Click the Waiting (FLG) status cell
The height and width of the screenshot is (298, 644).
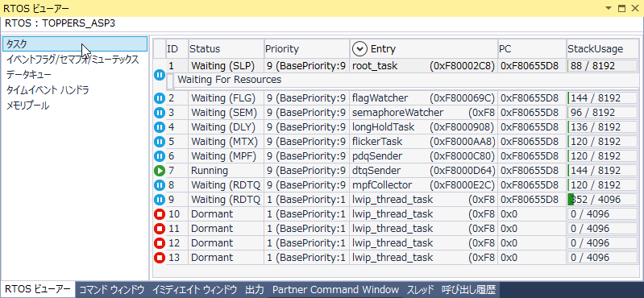click(x=226, y=98)
